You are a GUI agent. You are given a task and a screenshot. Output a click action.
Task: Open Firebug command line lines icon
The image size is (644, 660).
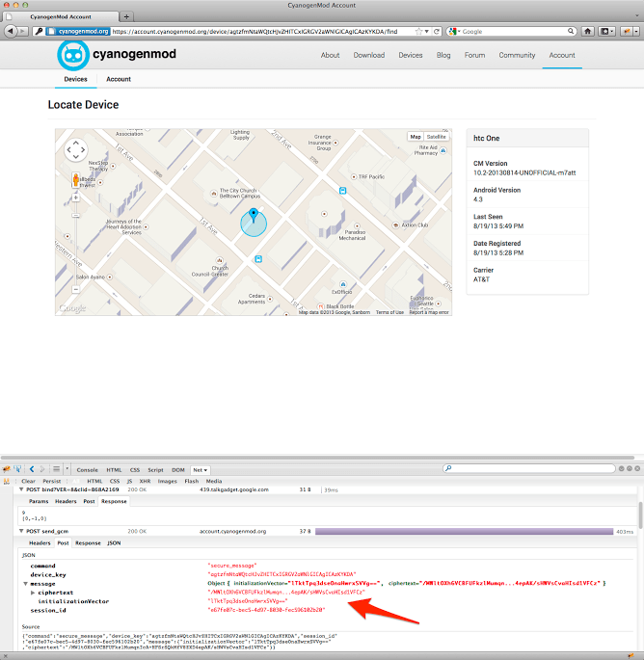56,469
